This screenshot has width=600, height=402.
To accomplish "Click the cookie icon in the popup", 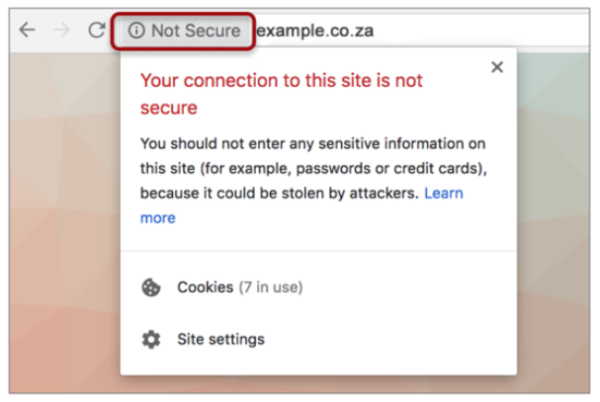I will click(151, 288).
